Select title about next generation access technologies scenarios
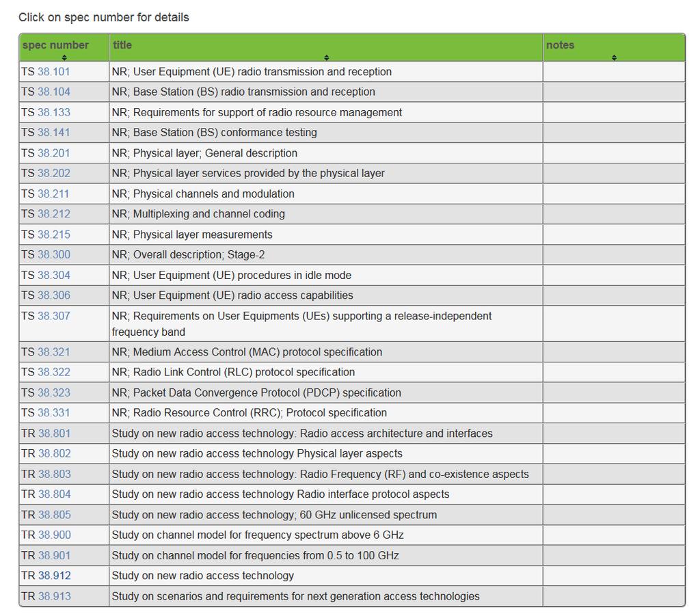 pos(295,596)
